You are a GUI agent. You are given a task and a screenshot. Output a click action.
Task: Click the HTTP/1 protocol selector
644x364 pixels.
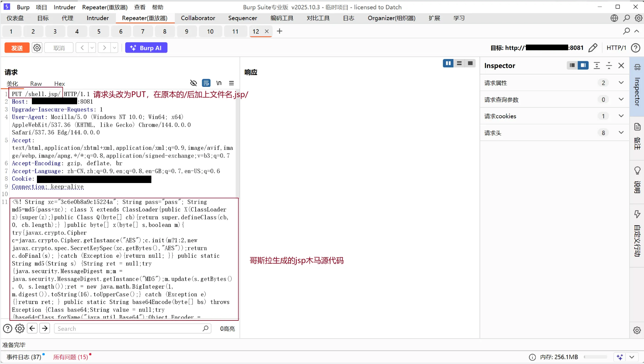(x=616, y=48)
